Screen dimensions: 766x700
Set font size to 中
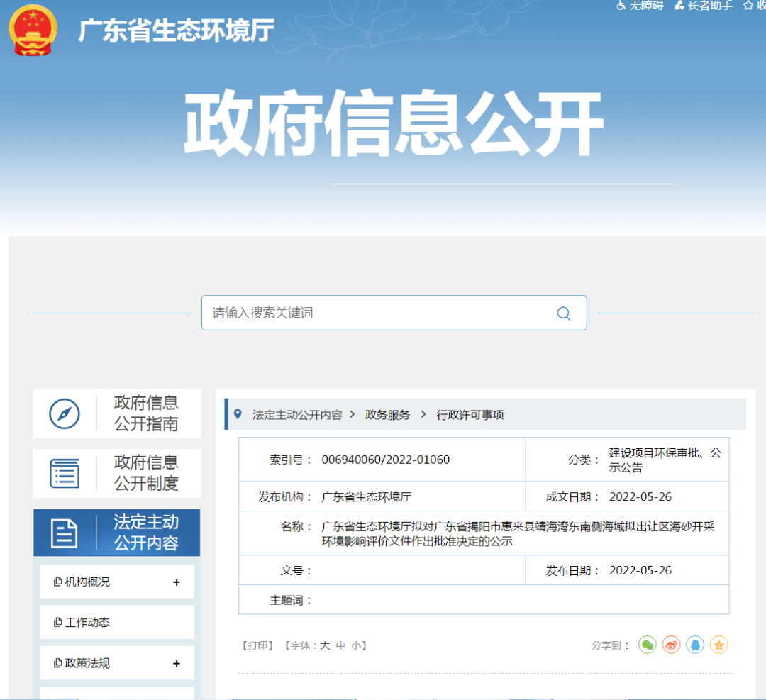pyautogui.click(x=340, y=645)
